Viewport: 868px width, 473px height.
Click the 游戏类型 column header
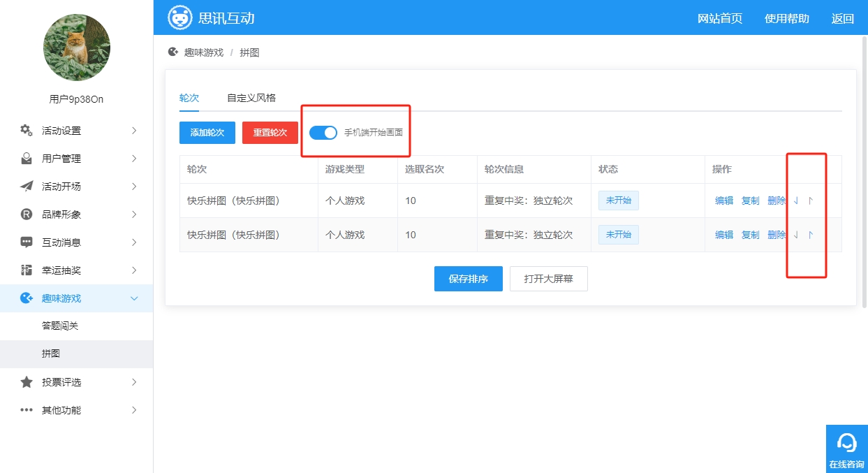click(x=345, y=169)
